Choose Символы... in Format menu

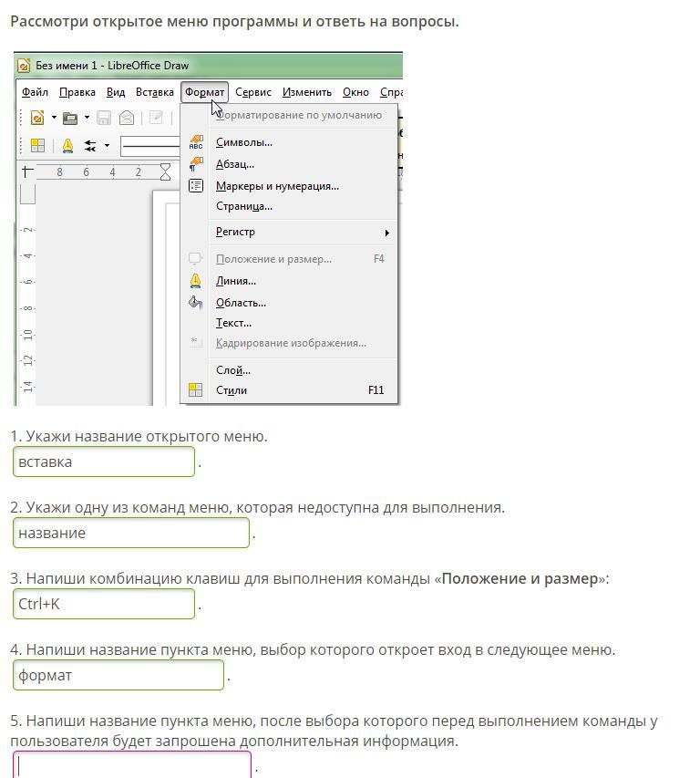click(x=290, y=142)
